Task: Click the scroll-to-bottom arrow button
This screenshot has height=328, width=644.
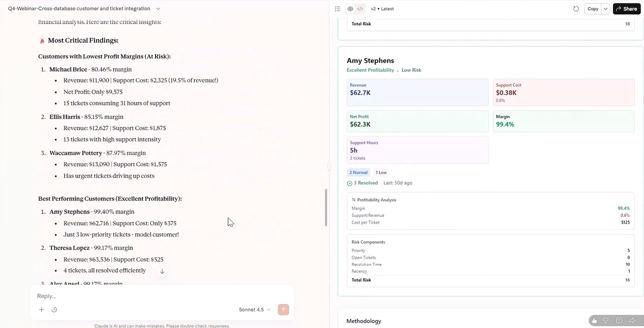Action: click(x=162, y=271)
